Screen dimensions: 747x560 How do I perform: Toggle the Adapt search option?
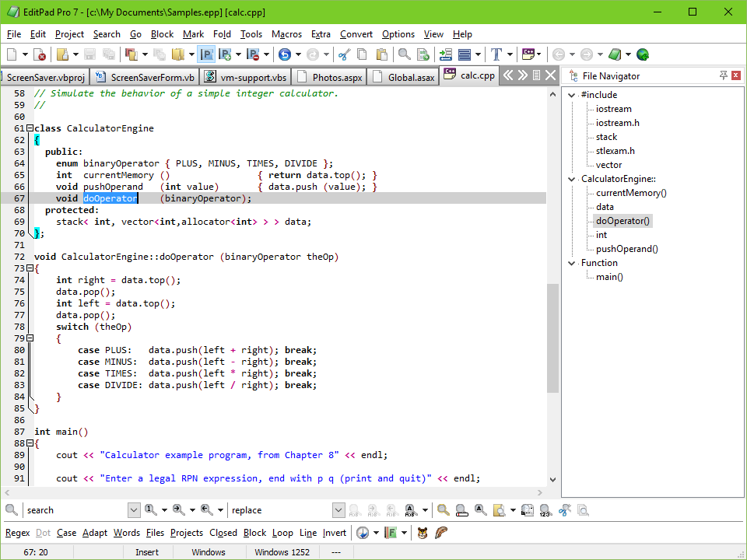tap(95, 532)
